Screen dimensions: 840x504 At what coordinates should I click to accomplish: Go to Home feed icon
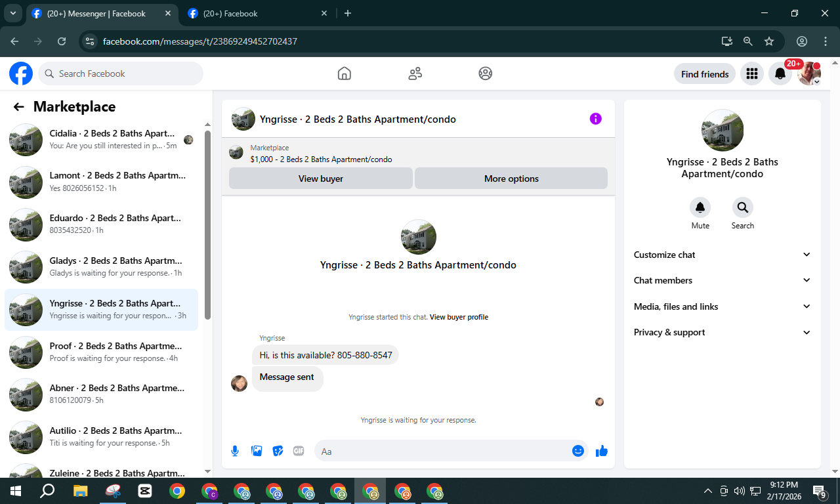(345, 73)
